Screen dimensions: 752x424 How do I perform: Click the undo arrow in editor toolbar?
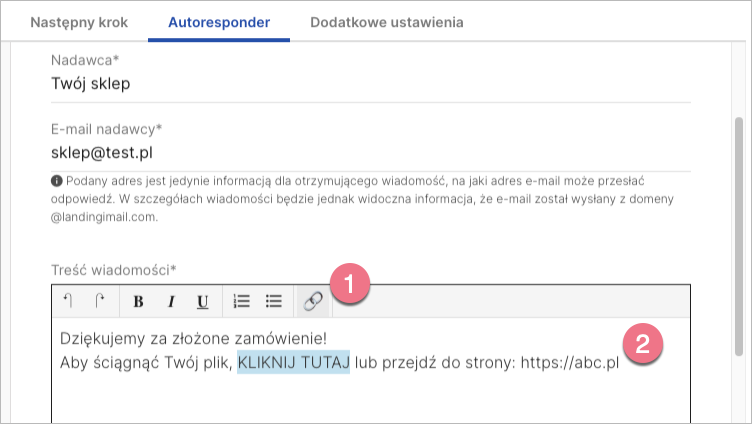(69, 300)
